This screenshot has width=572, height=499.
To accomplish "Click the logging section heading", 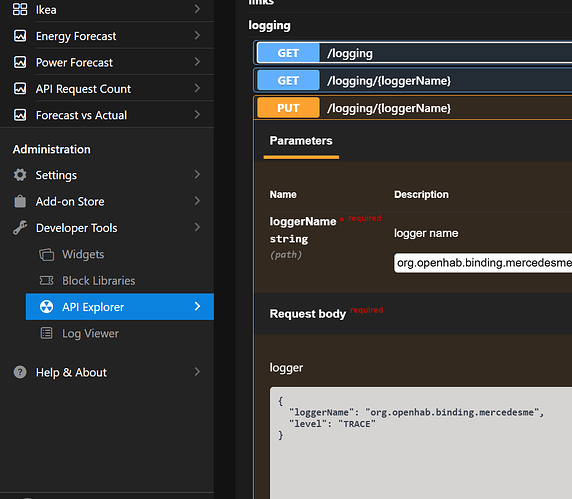I will coord(270,26).
